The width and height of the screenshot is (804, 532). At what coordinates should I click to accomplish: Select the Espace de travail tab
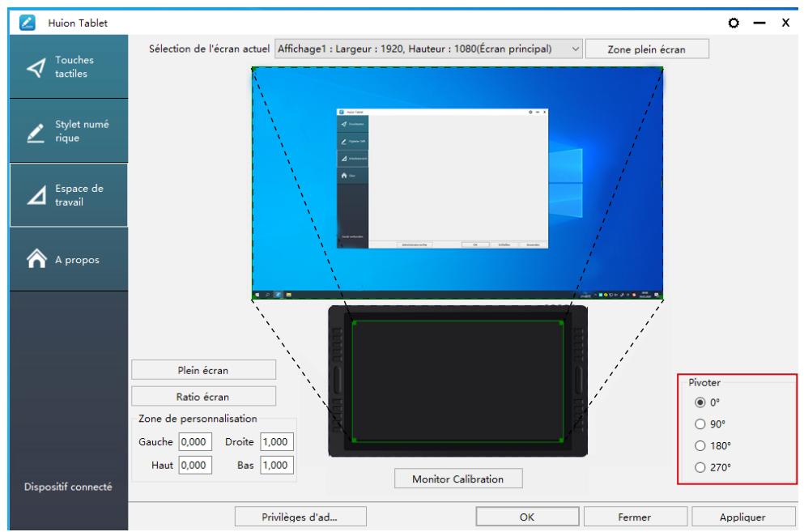pyautogui.click(x=69, y=195)
